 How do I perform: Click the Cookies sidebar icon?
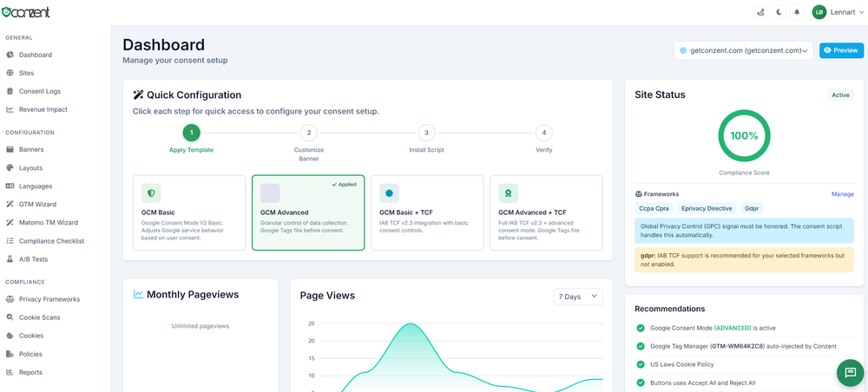click(10, 336)
